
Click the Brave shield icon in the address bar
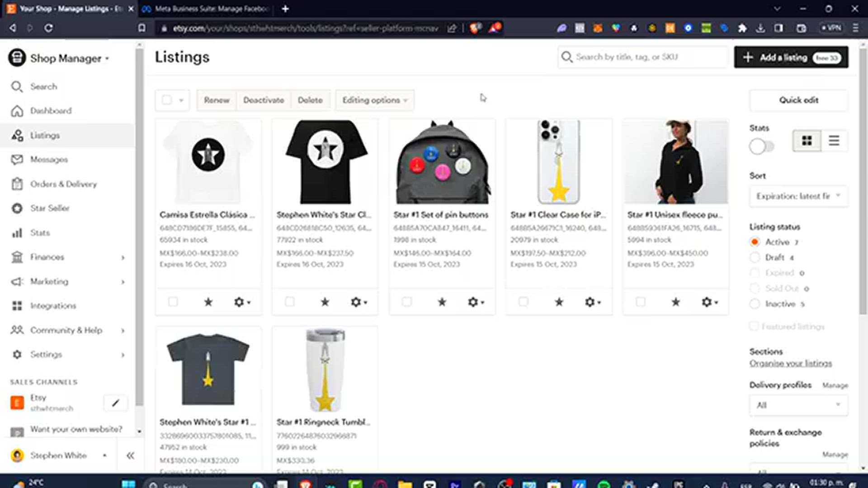pos(475,28)
